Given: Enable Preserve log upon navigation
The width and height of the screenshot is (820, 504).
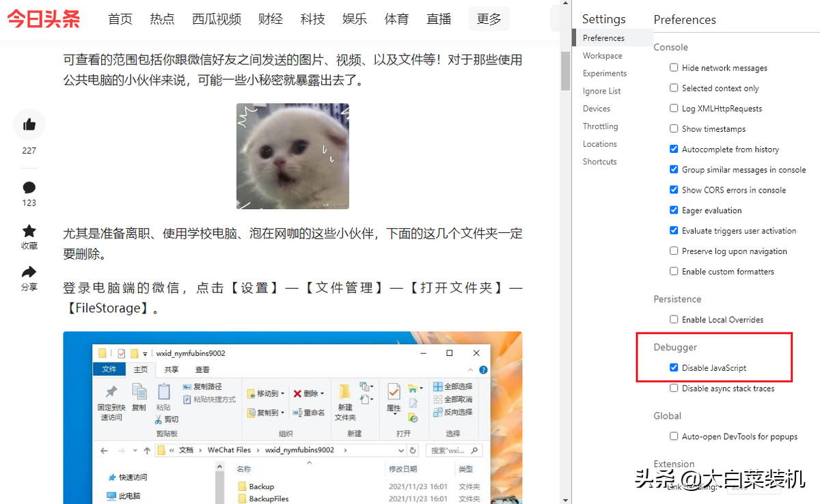Looking at the screenshot, I should coord(674,251).
